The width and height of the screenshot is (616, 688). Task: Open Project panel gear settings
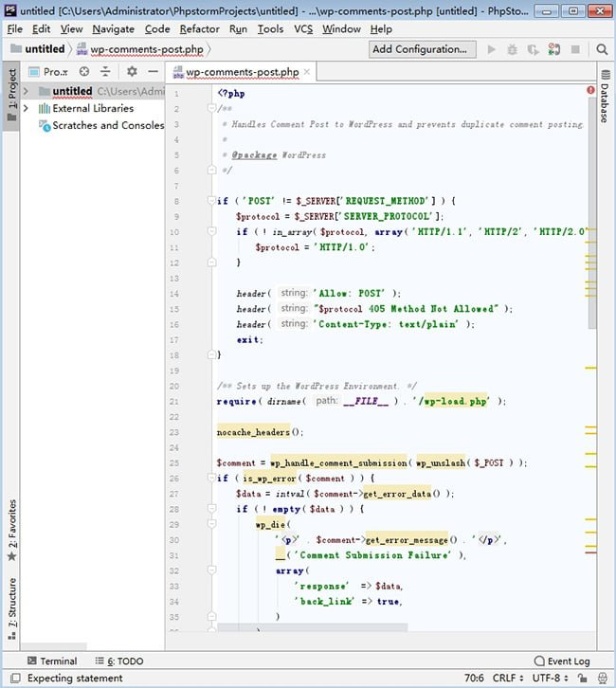132,71
